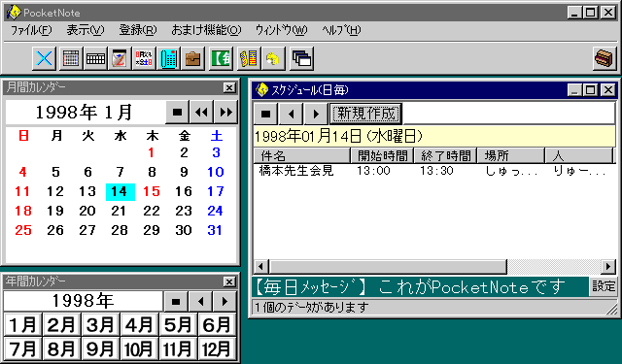This screenshot has height=364, width=622.
Task: Select 1月 in the yearly calendar
Action: 23,325
